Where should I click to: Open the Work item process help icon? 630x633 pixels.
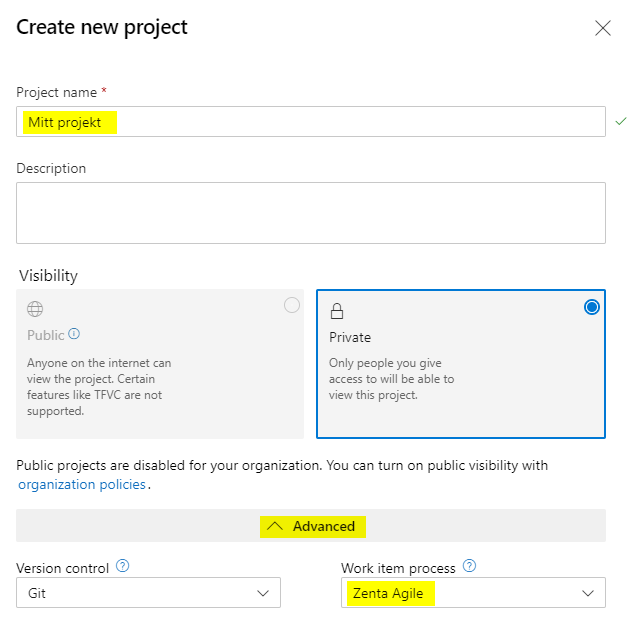point(469,567)
